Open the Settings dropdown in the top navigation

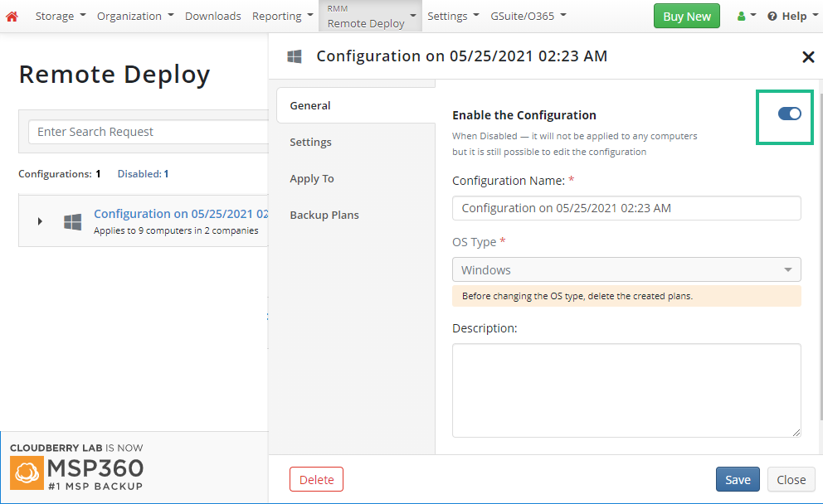pos(453,17)
